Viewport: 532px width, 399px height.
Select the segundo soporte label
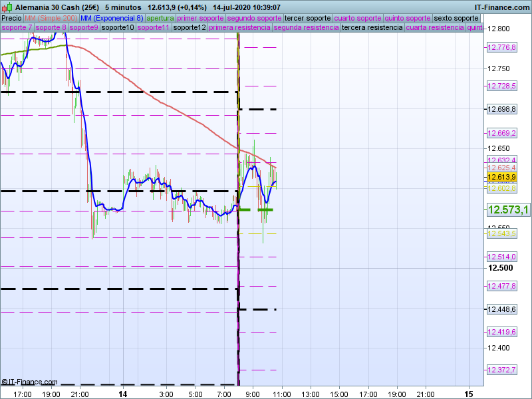(255, 18)
